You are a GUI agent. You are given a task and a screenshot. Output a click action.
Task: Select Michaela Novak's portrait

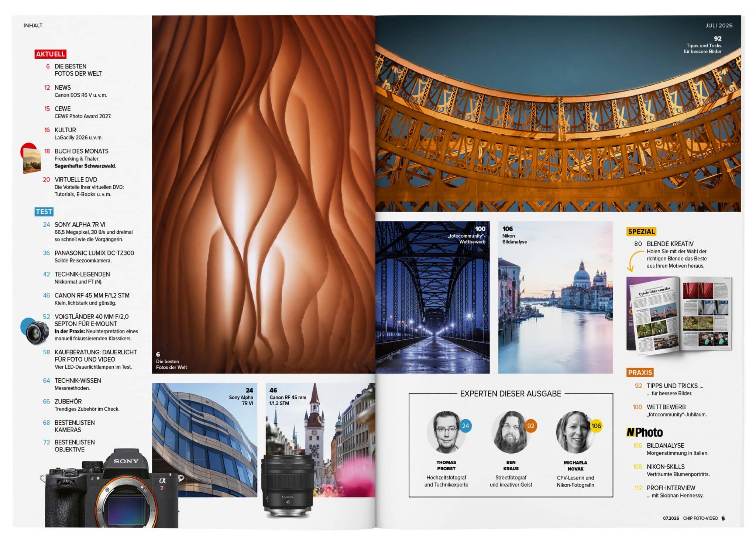click(575, 432)
